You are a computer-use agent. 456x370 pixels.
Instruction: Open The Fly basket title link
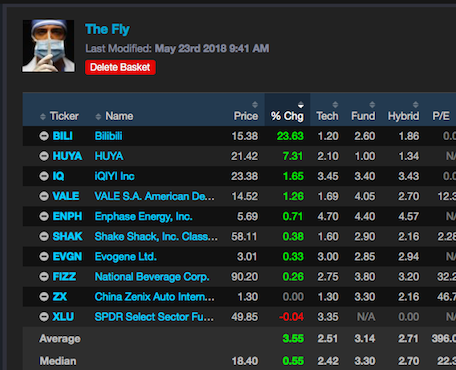(107, 29)
